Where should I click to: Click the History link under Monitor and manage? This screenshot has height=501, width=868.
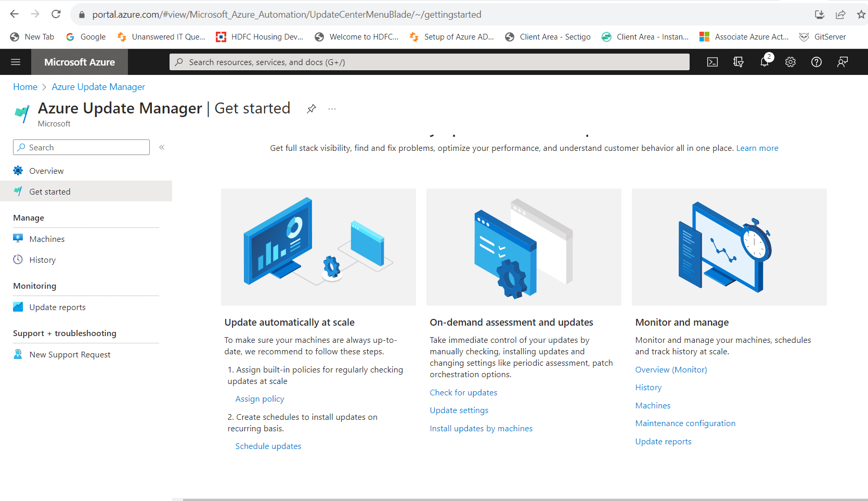649,388
